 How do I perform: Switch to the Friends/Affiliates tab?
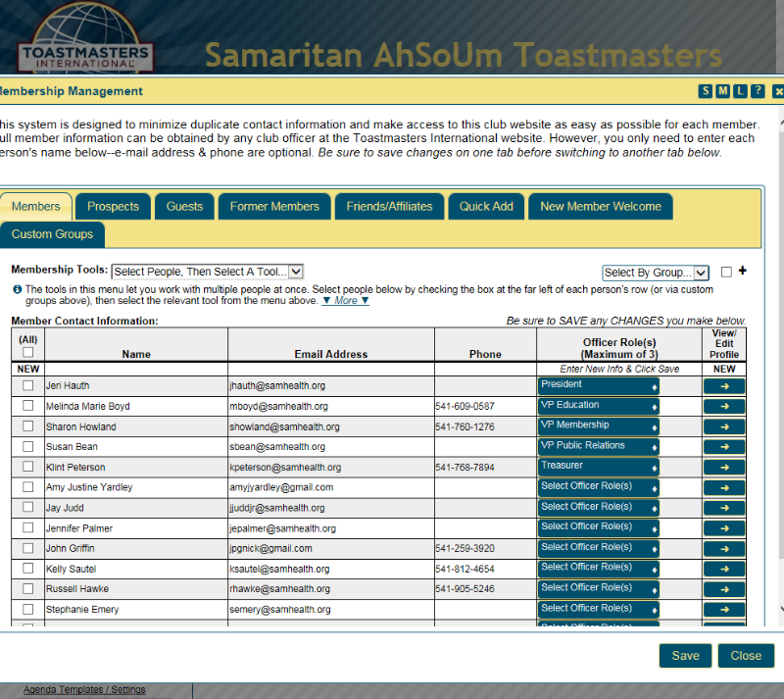389,207
